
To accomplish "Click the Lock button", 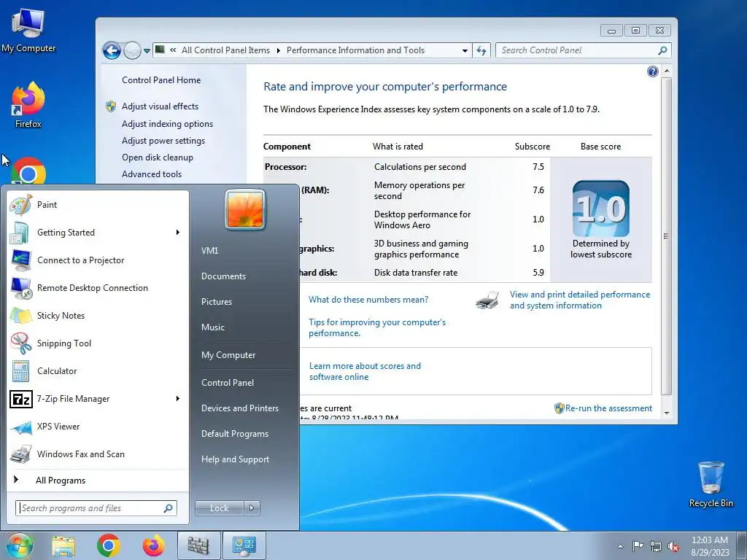I will click(219, 508).
